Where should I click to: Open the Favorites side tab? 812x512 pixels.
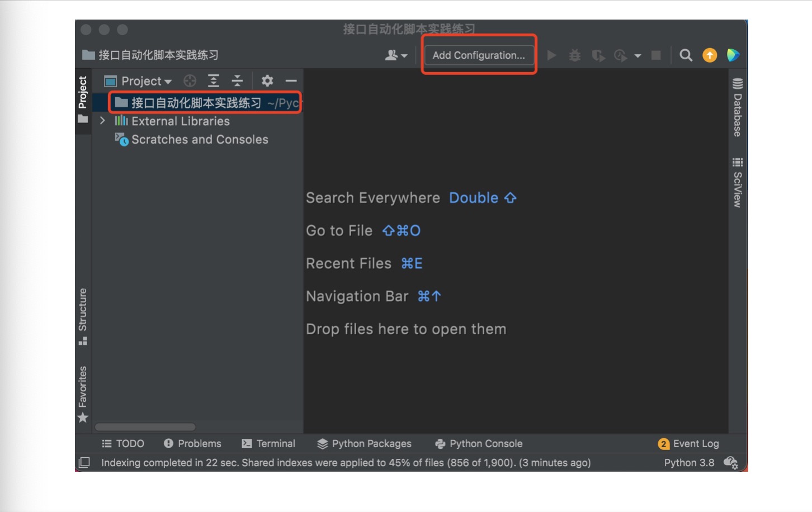83,394
